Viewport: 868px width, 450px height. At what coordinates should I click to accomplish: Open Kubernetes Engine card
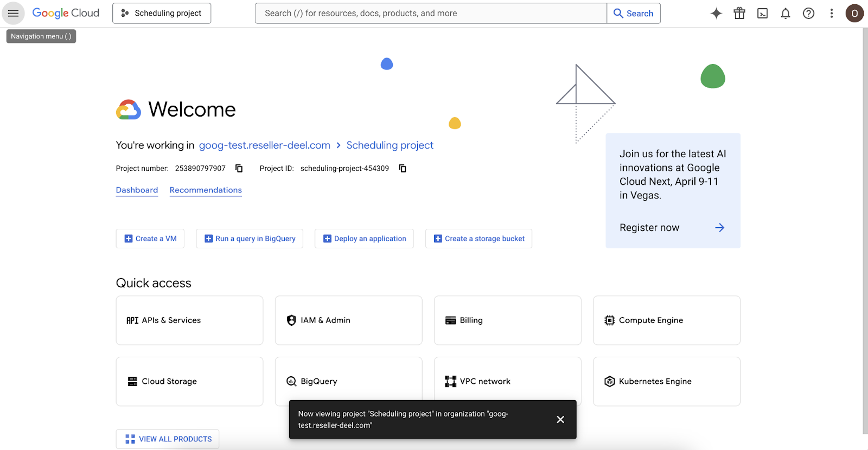(667, 381)
